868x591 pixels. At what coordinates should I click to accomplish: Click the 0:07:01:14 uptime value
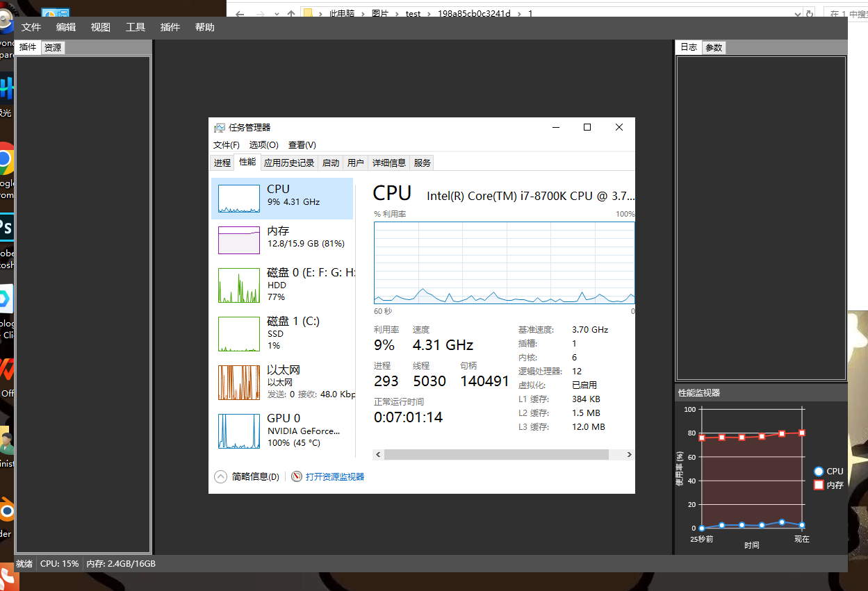click(x=408, y=417)
